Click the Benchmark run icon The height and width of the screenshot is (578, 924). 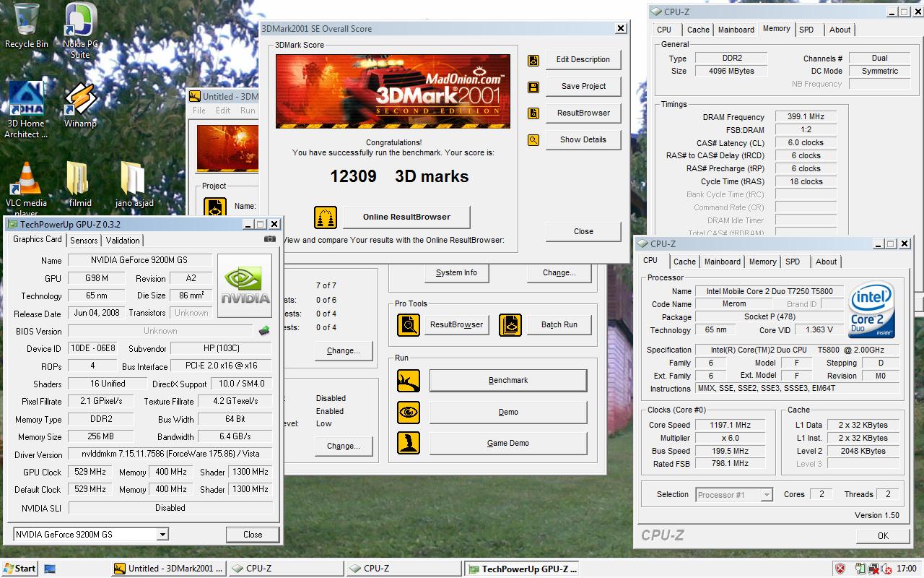point(409,381)
